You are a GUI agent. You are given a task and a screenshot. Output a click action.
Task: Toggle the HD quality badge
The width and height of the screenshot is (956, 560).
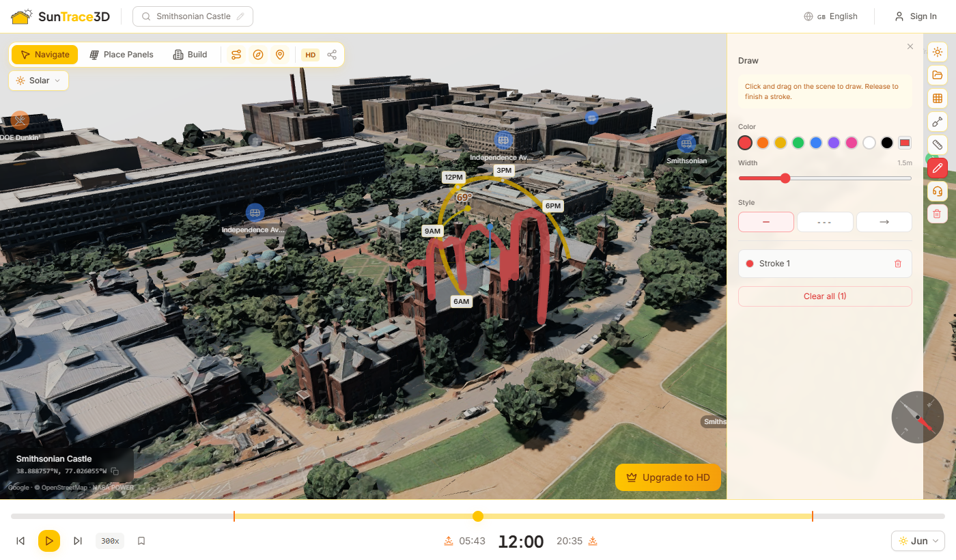point(311,55)
